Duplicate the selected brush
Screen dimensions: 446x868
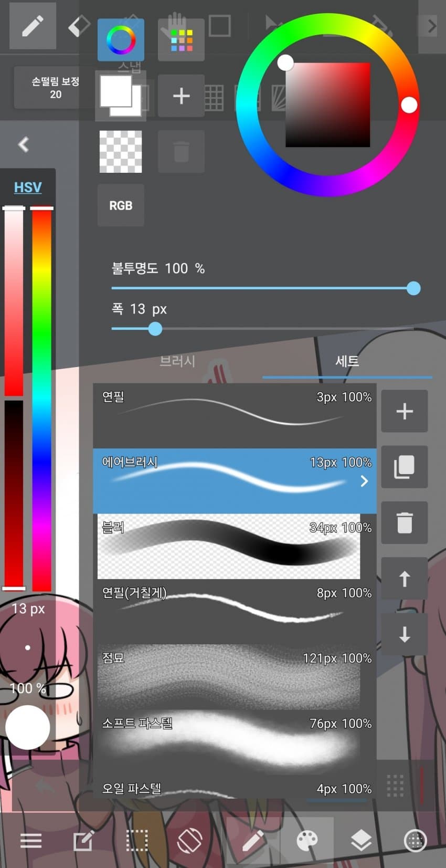(x=404, y=467)
